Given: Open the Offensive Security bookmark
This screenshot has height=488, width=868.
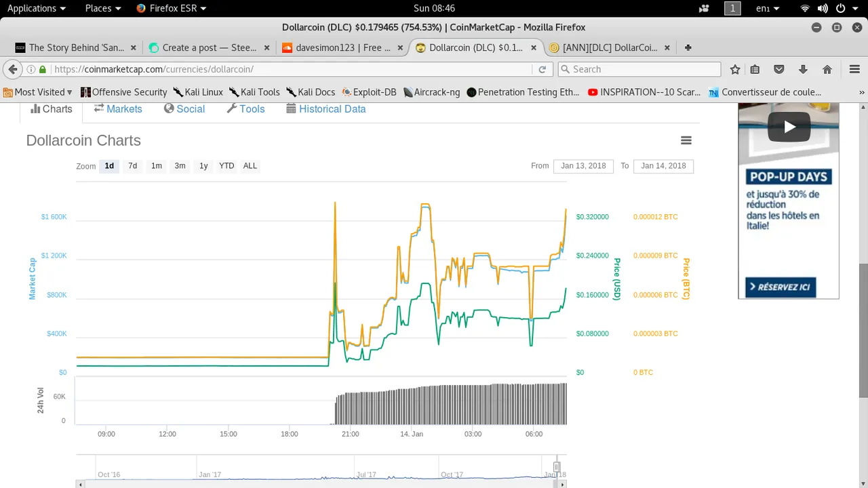Looking at the screenshot, I should coord(123,92).
